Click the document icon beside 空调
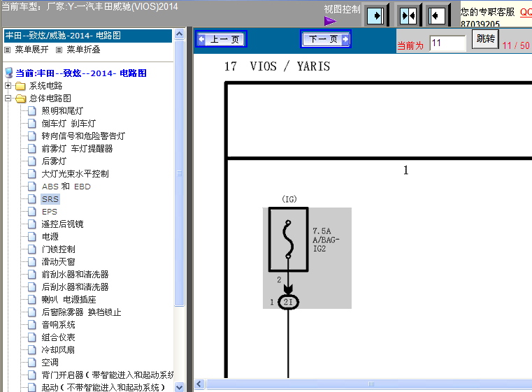Screen dimensions: 532x392 (x=32, y=363)
